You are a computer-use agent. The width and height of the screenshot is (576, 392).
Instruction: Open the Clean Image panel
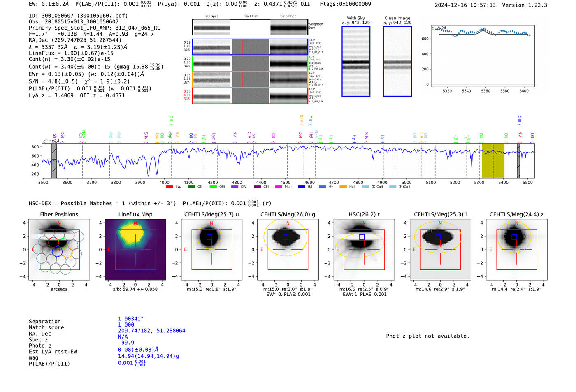click(x=397, y=61)
